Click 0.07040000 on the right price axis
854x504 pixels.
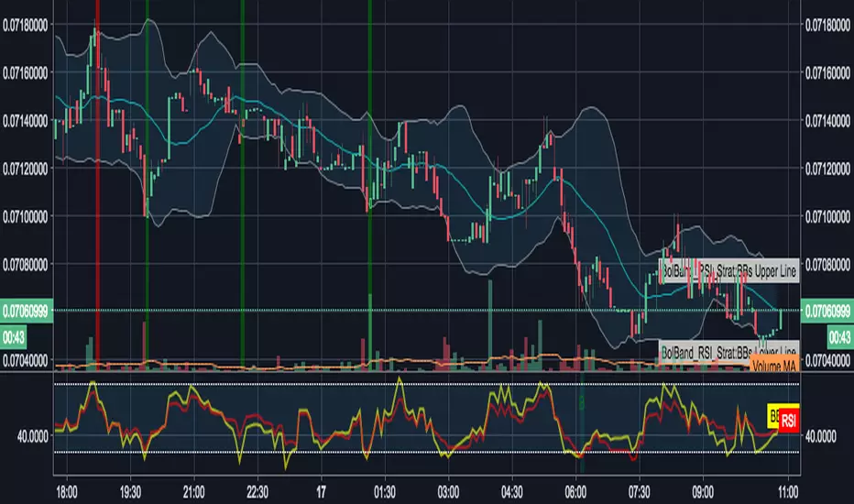[x=827, y=360]
